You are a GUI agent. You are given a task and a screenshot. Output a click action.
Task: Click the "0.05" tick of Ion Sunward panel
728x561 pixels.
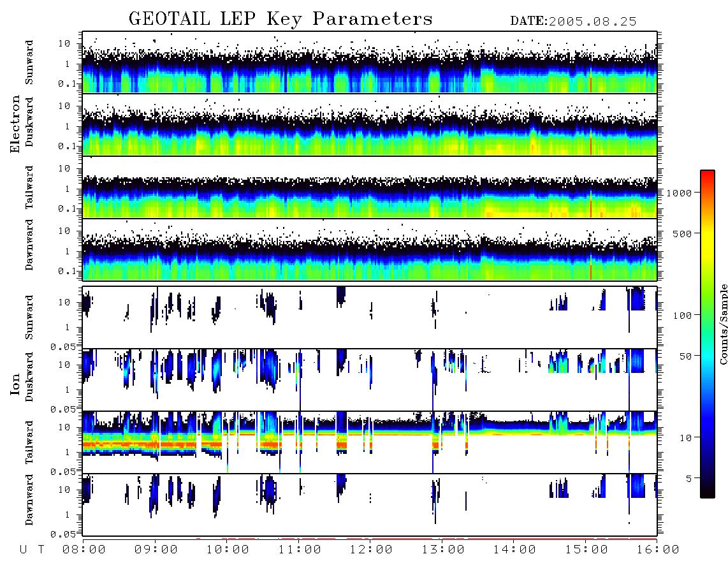tap(62, 347)
